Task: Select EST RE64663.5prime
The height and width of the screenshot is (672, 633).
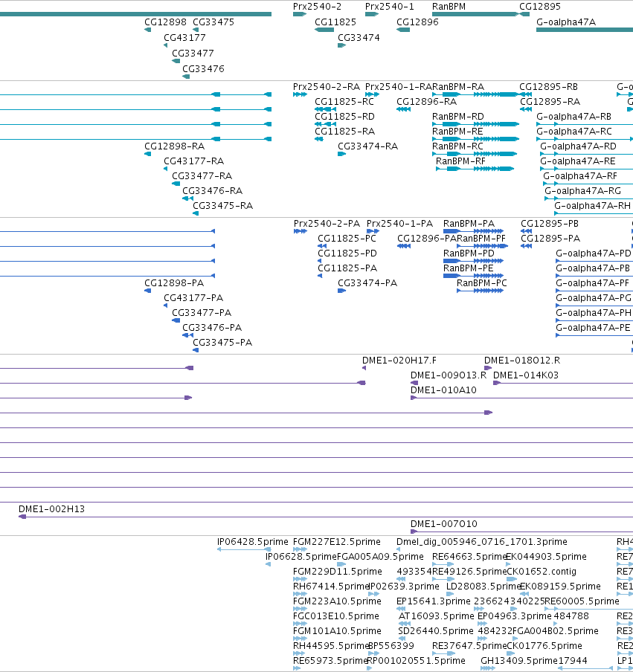Action: tap(469, 557)
